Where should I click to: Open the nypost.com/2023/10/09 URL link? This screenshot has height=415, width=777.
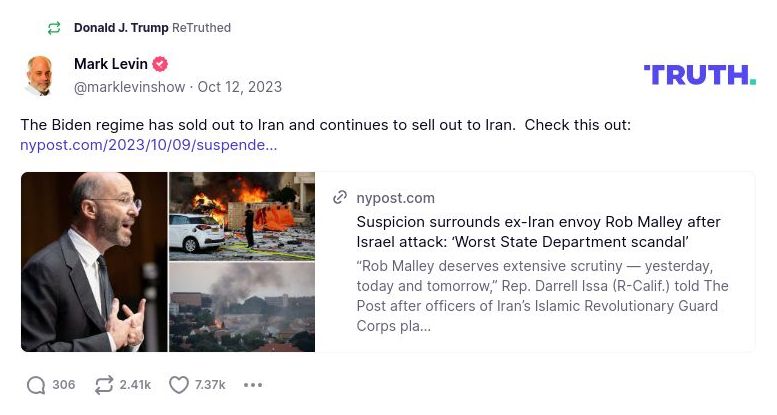click(x=149, y=145)
